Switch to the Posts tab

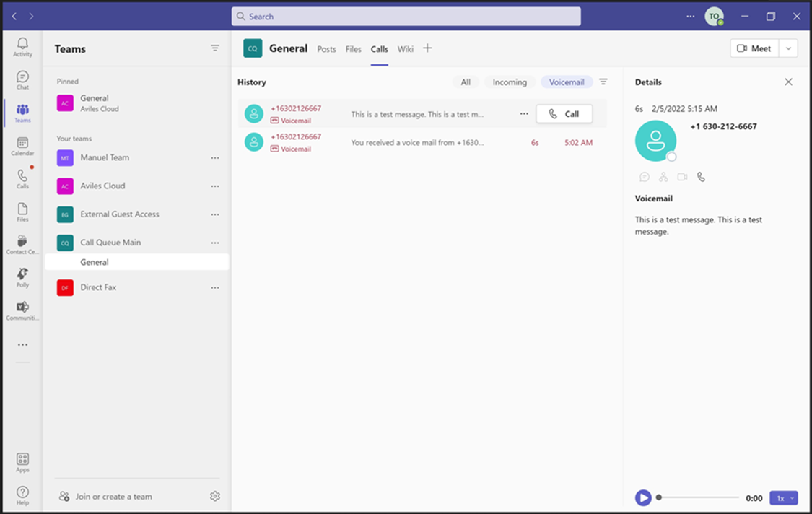326,48
